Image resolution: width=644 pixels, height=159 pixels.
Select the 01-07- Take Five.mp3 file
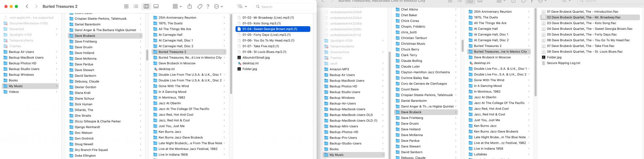(x=260, y=46)
